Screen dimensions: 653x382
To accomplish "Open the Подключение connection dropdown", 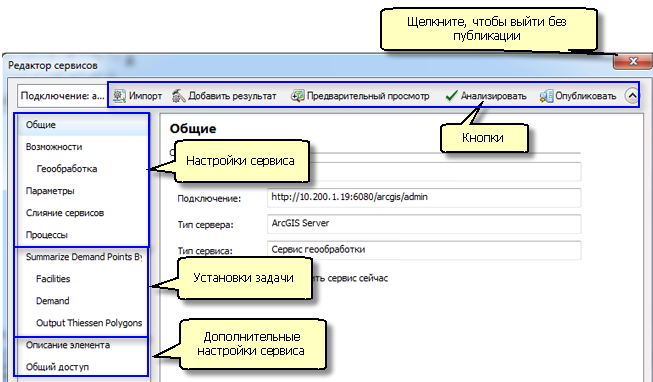I will 62,96.
